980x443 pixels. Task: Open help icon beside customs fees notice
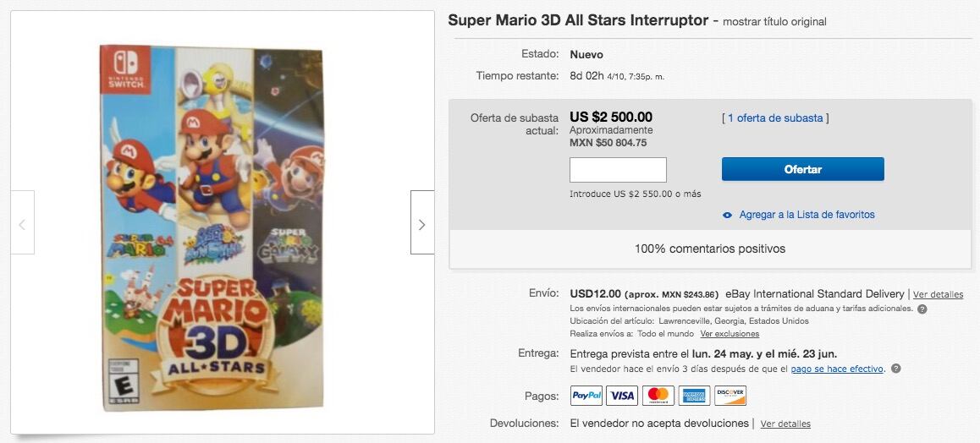(922, 309)
